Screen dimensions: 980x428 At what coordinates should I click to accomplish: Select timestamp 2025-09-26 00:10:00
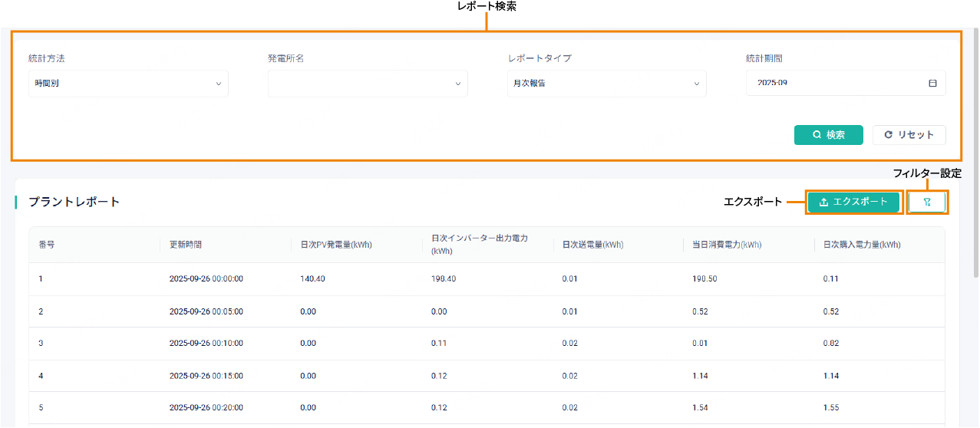(206, 344)
